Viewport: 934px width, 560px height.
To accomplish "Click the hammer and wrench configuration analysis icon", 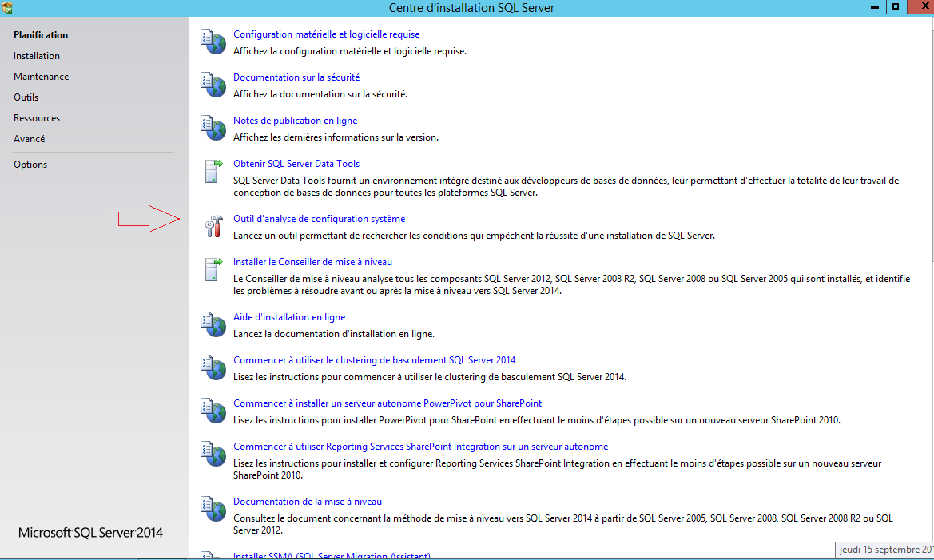I will coord(213,226).
